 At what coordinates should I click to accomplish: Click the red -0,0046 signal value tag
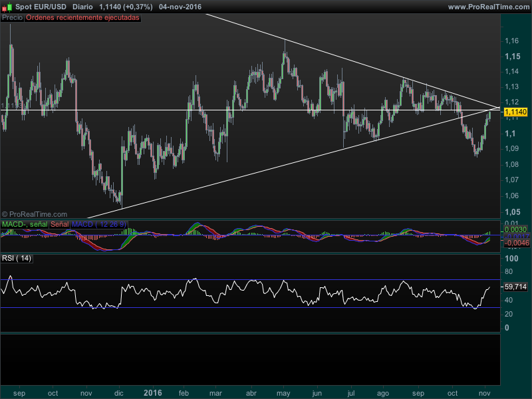point(515,244)
